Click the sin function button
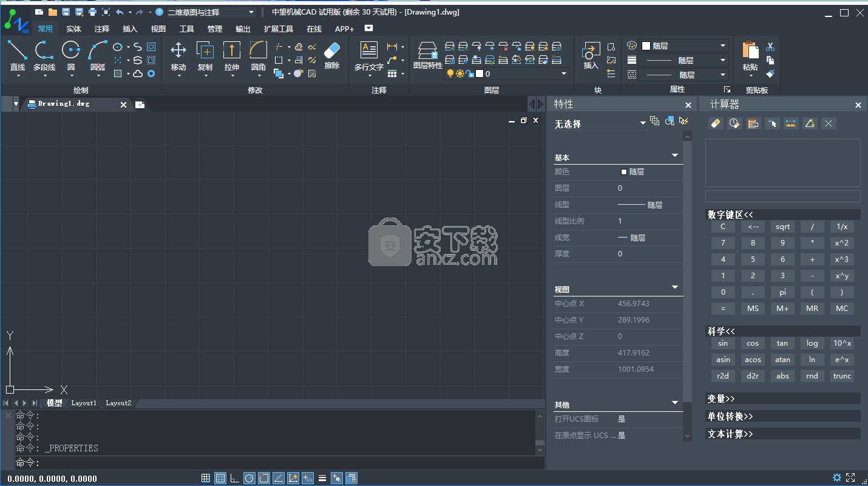The height and width of the screenshot is (486, 868). coord(723,343)
